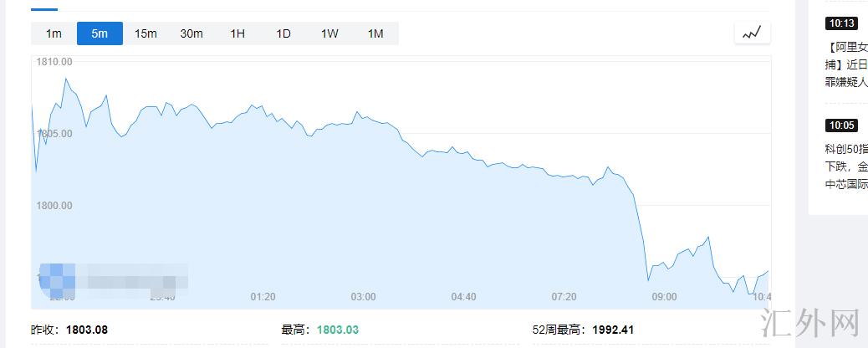Click the 汇外网 watermark logo
868x348 pixels.
pos(810,322)
